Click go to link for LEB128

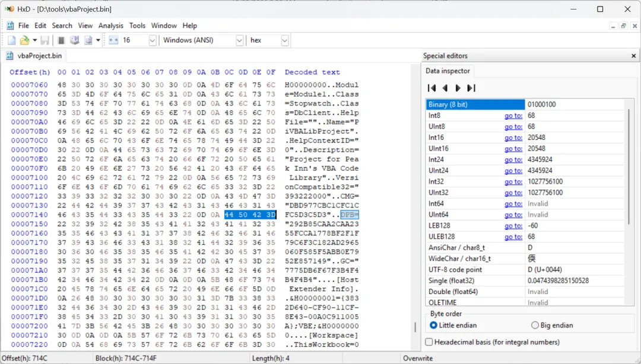tap(513, 226)
